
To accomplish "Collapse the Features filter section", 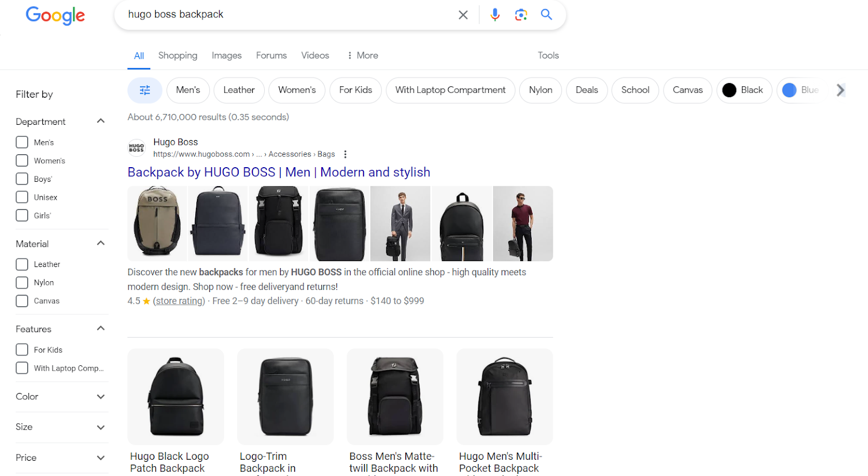I will click(x=100, y=328).
